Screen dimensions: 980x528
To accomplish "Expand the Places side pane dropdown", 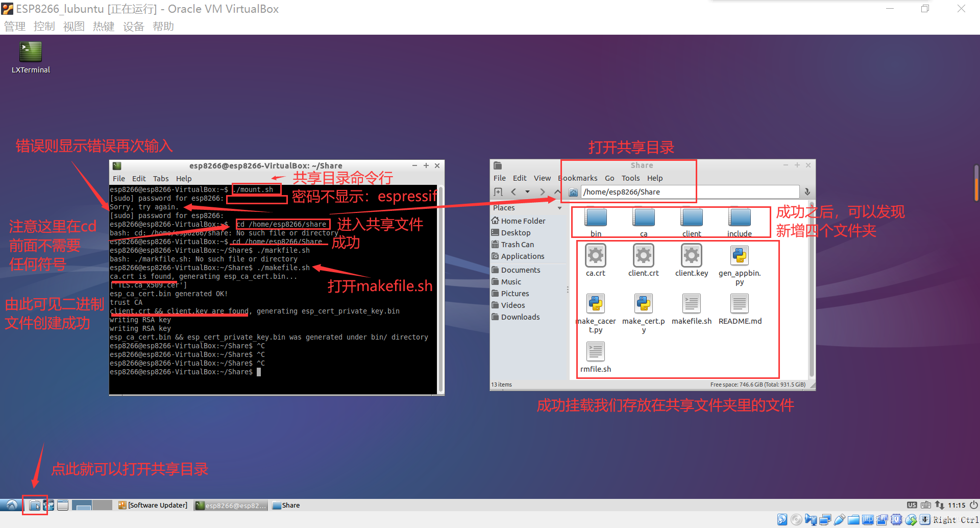I will tap(559, 208).
